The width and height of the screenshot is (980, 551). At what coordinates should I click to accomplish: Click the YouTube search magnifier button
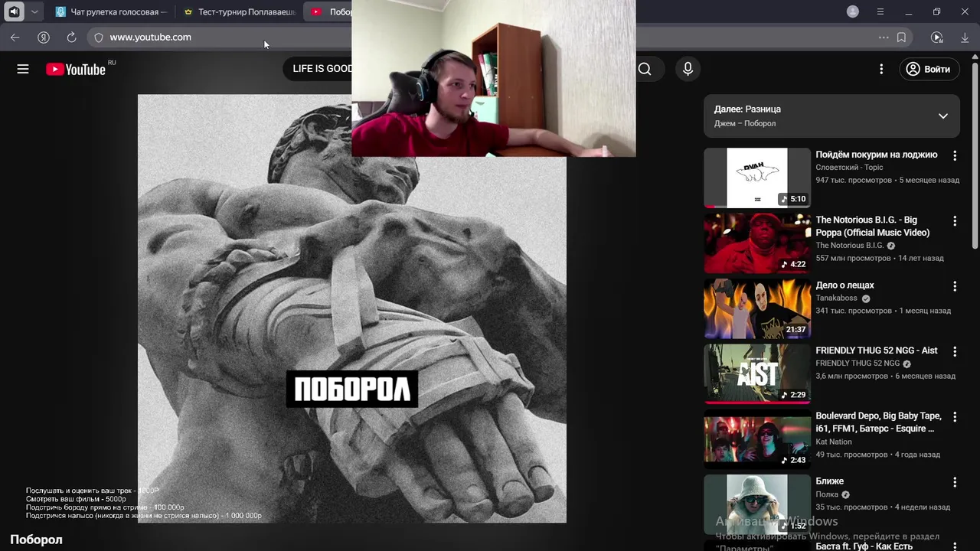pos(645,69)
